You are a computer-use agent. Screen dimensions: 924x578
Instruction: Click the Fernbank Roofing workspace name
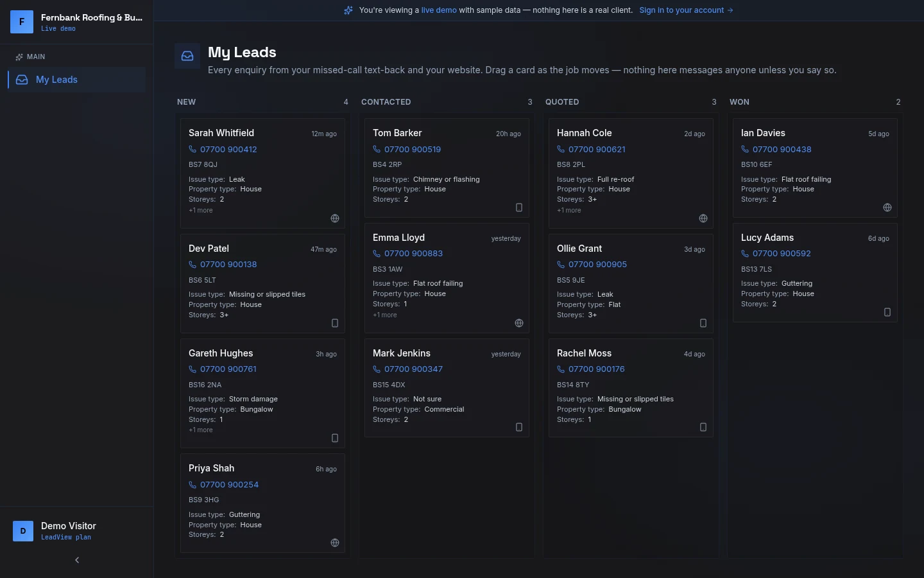point(92,17)
